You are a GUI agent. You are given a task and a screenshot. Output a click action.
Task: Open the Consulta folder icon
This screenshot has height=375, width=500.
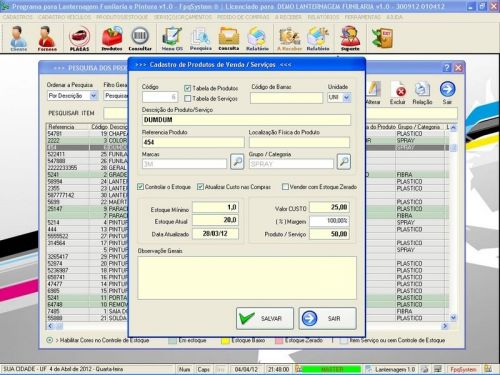click(x=229, y=38)
